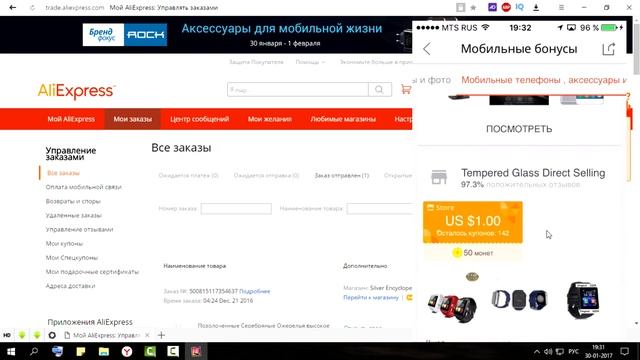This screenshot has width=640, height=360.
Task: Click the red adblock extension icon
Action: (x=506, y=7)
